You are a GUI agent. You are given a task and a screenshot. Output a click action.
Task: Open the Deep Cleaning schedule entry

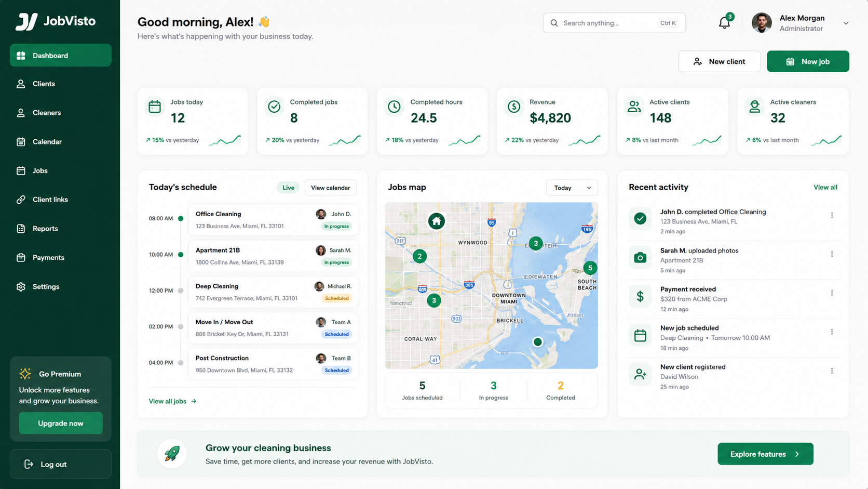click(273, 292)
